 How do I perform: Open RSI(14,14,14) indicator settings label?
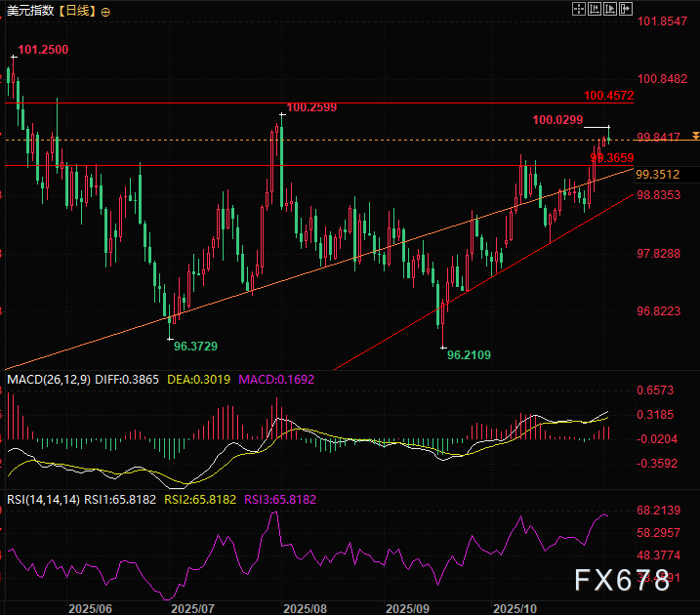[x=40, y=499]
